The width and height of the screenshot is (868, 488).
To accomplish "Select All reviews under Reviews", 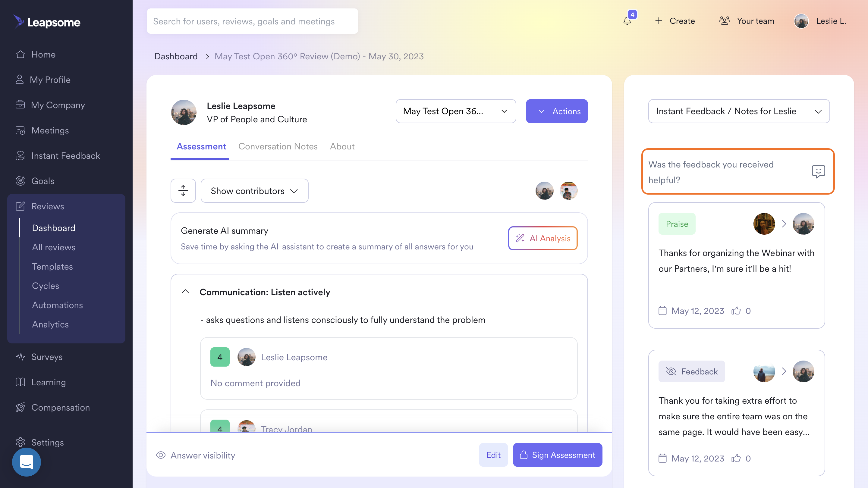I will click(54, 247).
